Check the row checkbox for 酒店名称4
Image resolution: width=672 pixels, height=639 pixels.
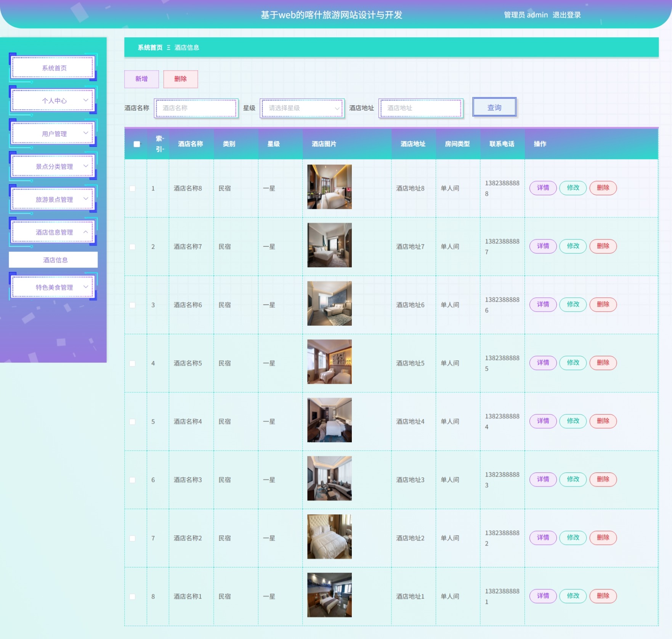[132, 422]
